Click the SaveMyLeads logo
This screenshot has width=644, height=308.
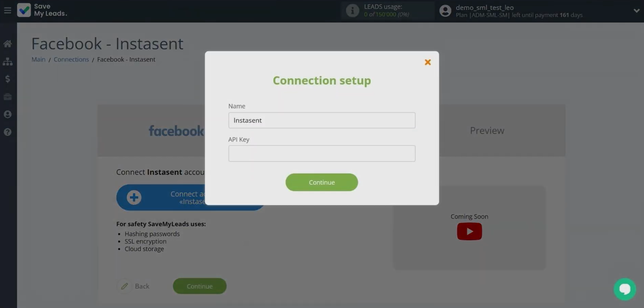pyautogui.click(x=42, y=10)
